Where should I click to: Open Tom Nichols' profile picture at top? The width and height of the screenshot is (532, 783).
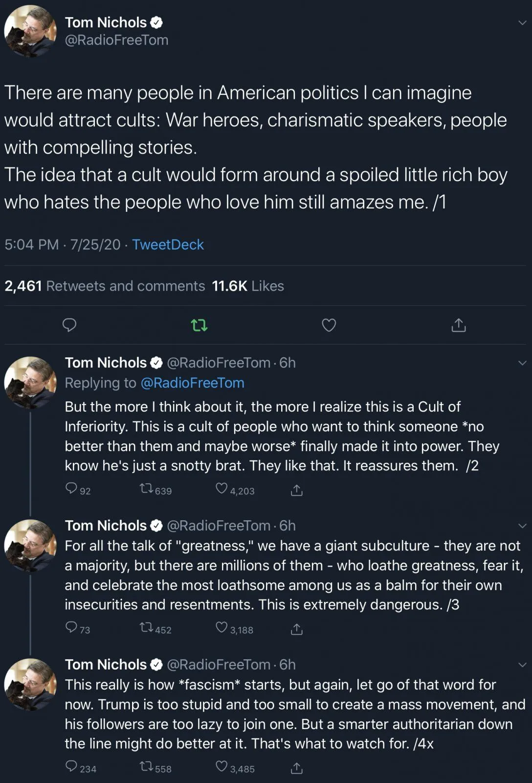[30, 31]
